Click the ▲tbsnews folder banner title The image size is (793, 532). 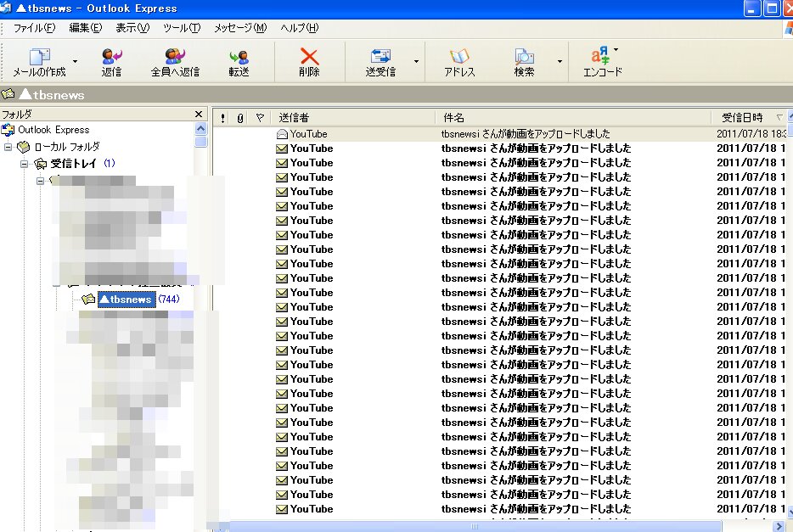pyautogui.click(x=52, y=94)
